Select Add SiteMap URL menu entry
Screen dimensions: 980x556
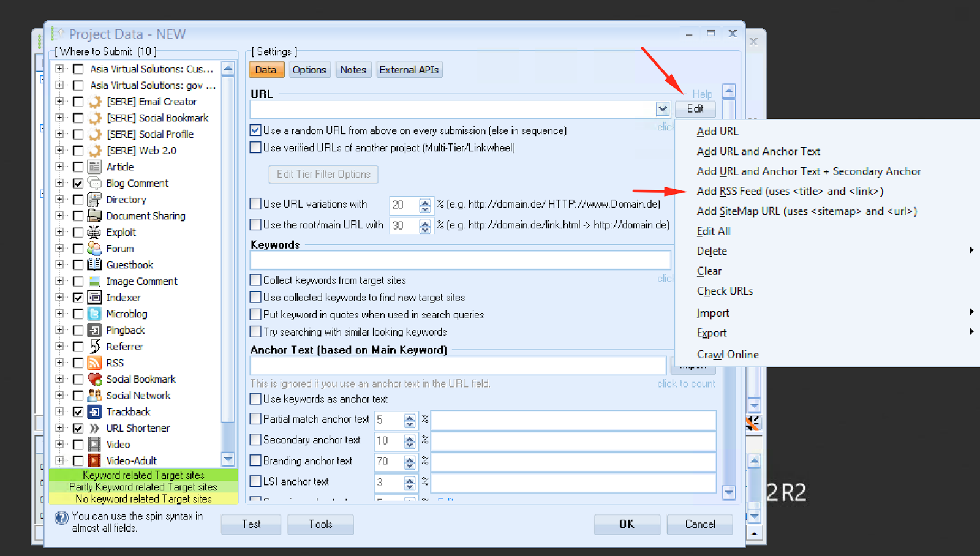coord(807,211)
